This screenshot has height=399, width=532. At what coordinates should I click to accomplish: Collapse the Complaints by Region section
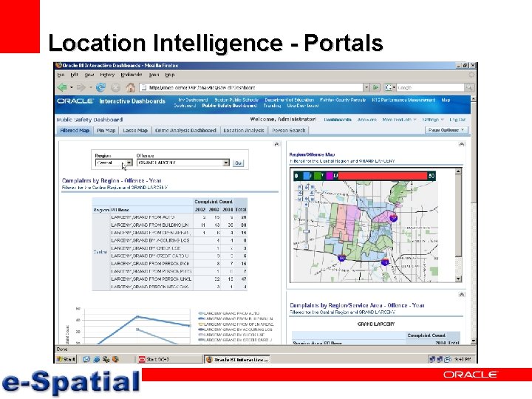277,145
